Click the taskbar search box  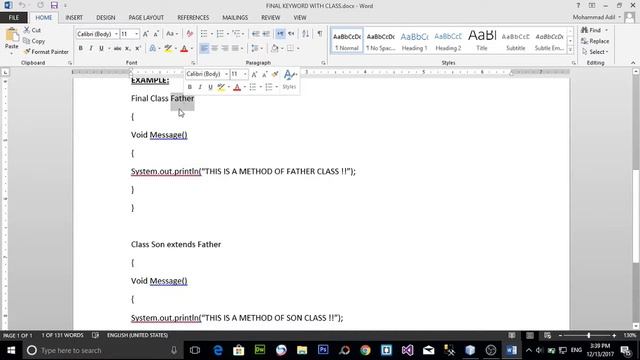(x=102, y=350)
